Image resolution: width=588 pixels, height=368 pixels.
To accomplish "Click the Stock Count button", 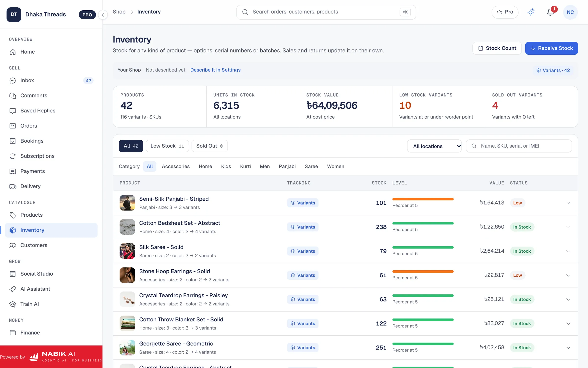I will (497, 48).
